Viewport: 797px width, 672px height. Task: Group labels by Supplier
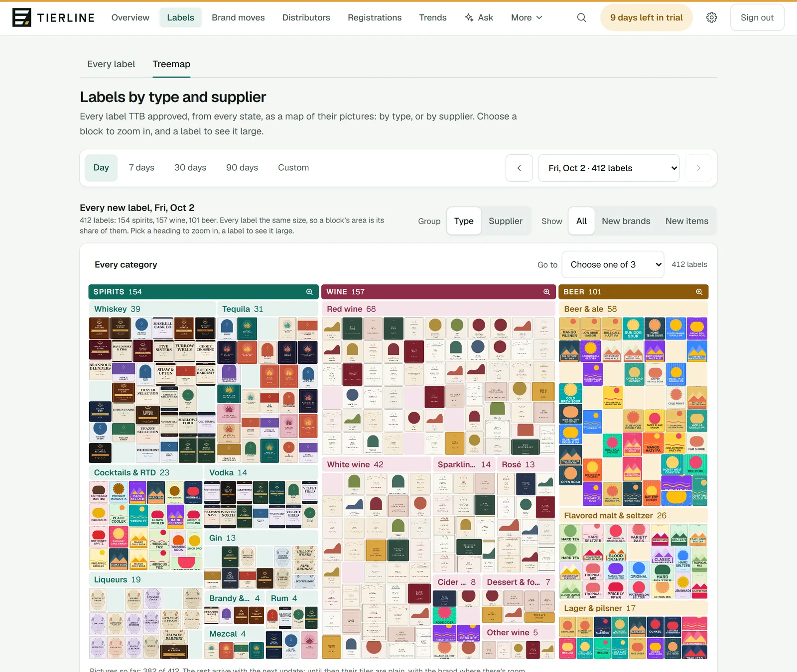(x=506, y=221)
